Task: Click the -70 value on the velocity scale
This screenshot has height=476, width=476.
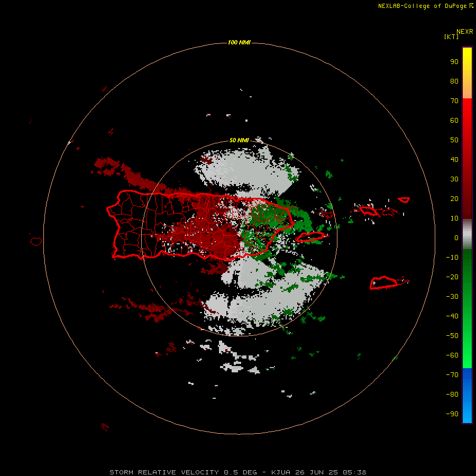Action: 452,375
